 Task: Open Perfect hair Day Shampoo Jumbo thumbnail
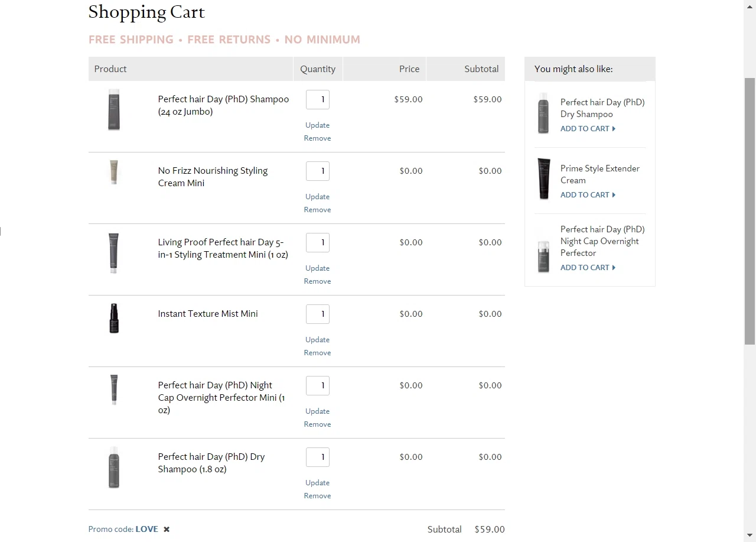[114, 109]
